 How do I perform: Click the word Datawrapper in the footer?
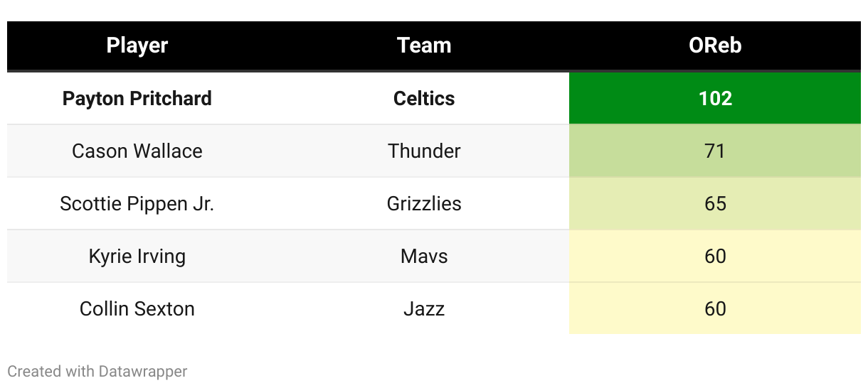(x=143, y=371)
